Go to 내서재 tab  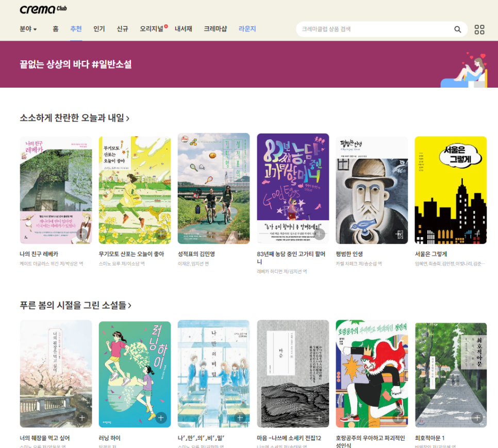click(x=183, y=29)
